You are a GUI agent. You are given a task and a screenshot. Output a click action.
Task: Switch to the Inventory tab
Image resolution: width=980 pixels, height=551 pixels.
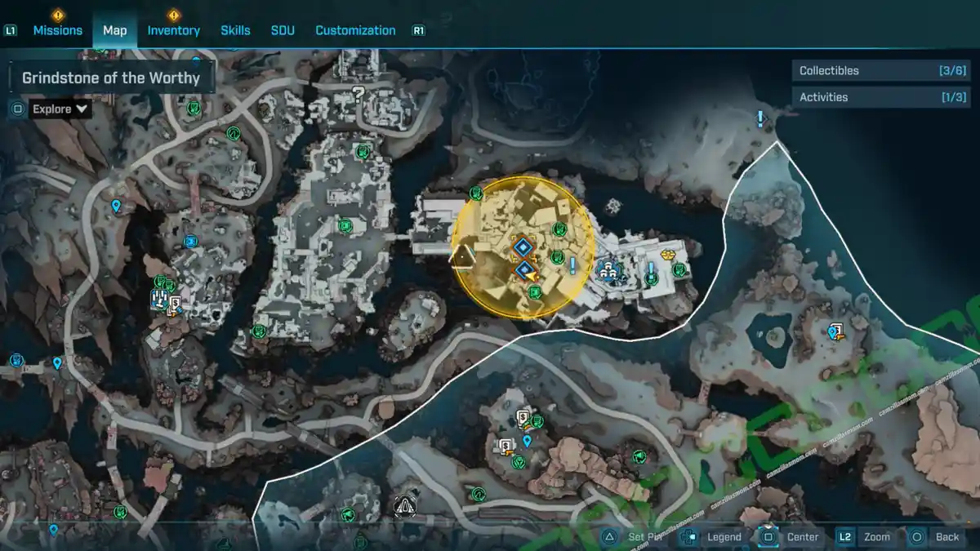click(173, 30)
